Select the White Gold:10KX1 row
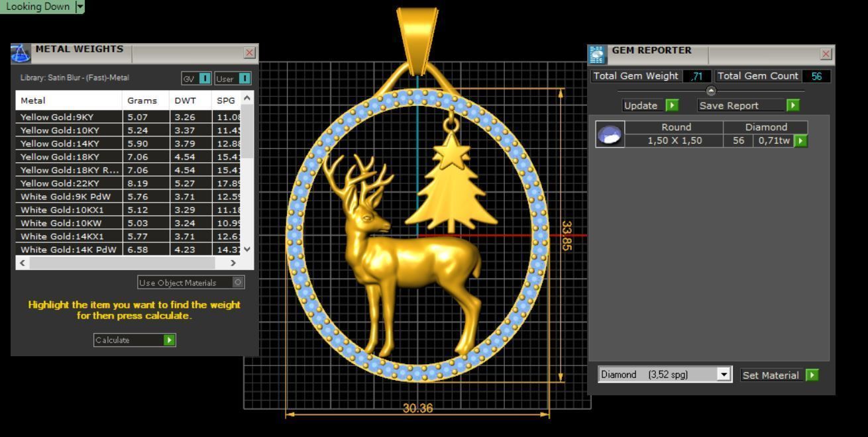The width and height of the screenshot is (868, 437). (129, 210)
